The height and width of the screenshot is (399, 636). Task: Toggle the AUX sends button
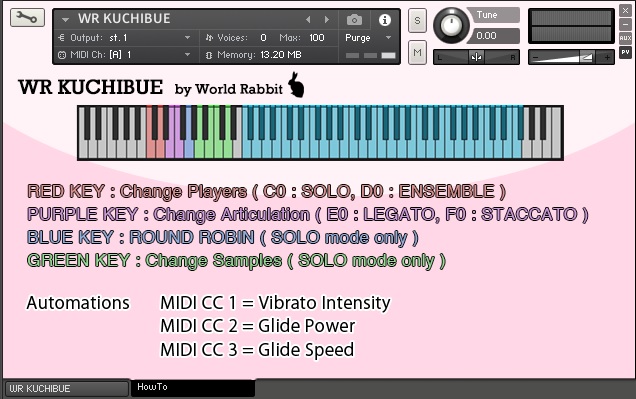tap(625, 38)
